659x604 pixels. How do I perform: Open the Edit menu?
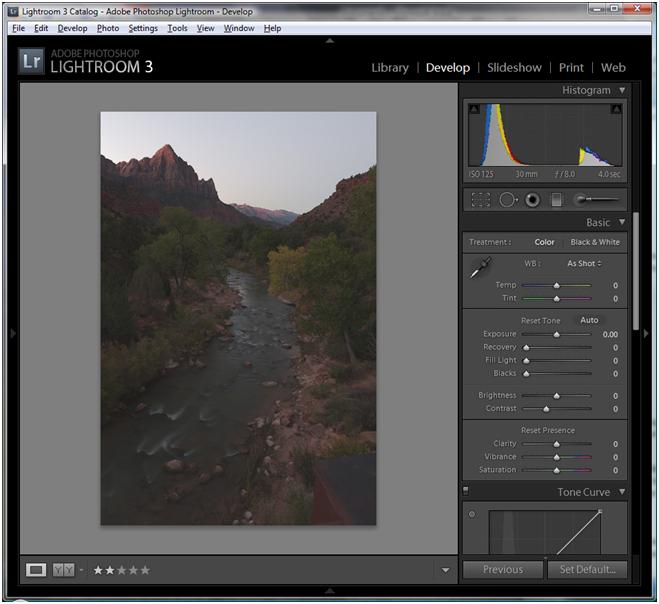click(41, 28)
